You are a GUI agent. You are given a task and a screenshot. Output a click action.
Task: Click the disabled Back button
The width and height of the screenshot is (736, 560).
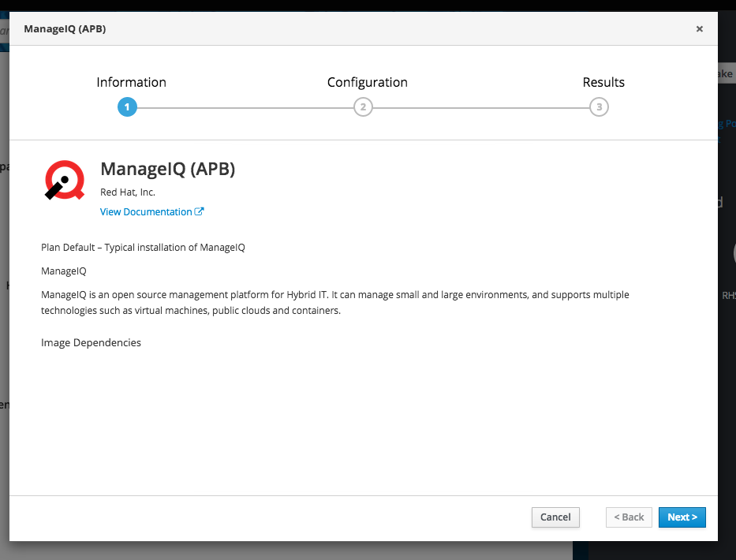point(629,517)
